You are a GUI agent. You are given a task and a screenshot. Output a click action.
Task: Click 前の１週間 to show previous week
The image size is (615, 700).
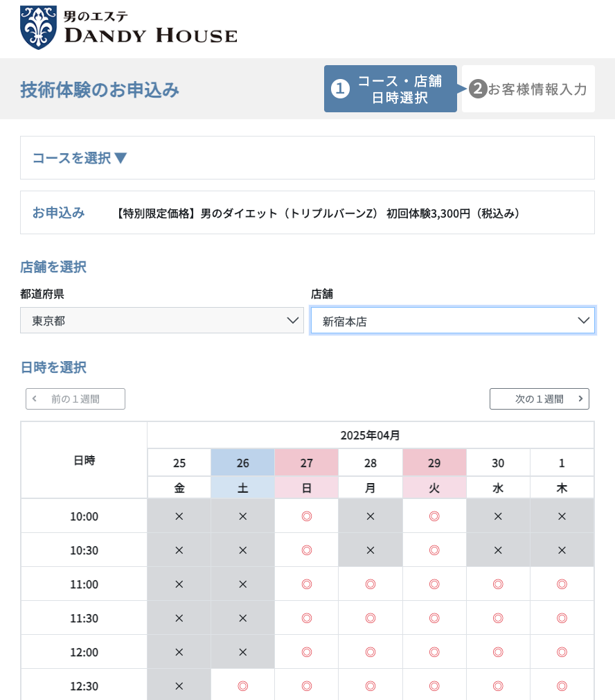[x=75, y=399]
